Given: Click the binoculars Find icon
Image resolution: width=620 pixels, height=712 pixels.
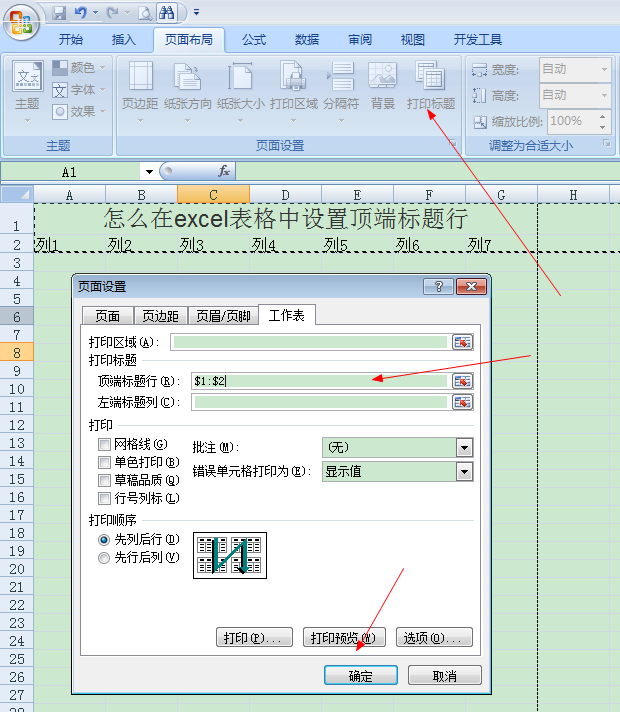Looking at the screenshot, I should (x=167, y=13).
